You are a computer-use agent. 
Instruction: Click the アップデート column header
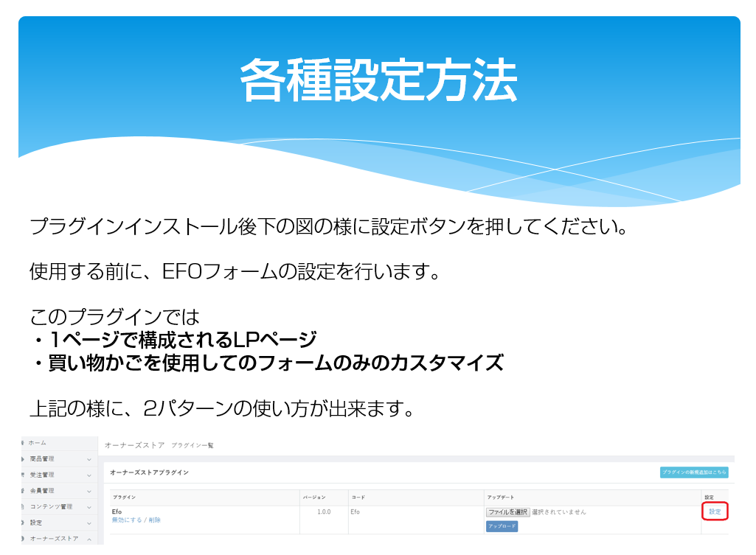tap(501, 498)
